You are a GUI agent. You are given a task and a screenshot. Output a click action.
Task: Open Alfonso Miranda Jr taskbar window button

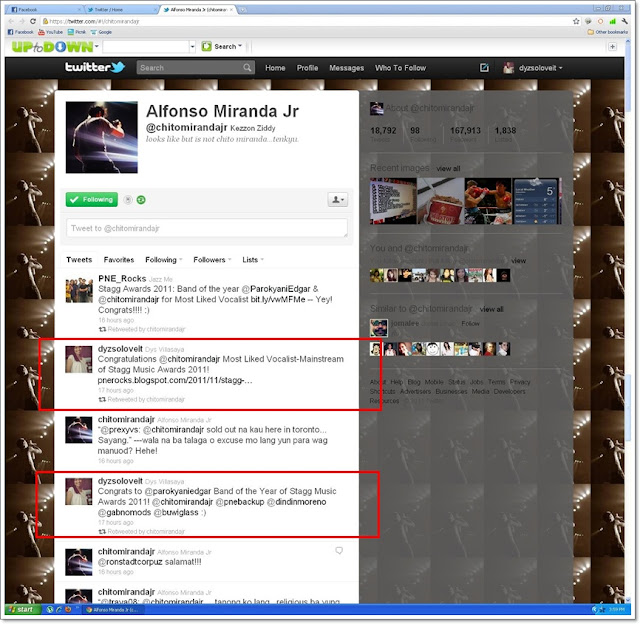point(113,610)
